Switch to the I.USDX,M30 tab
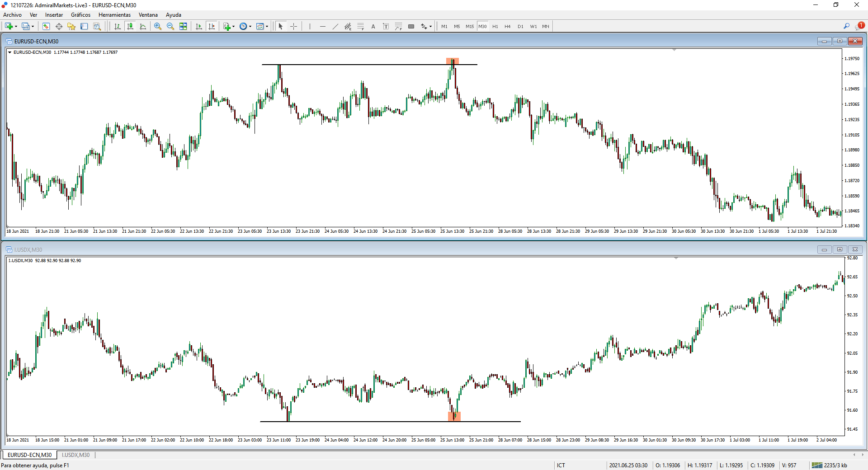The image size is (868, 470). tap(75, 455)
